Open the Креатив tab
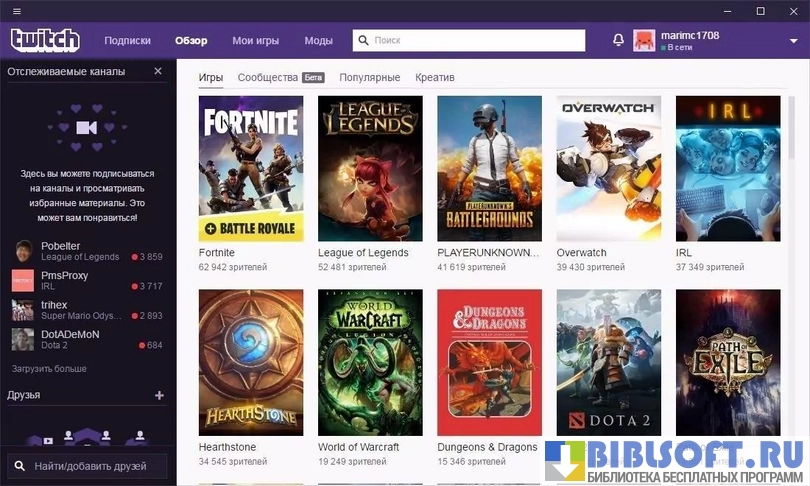The image size is (810, 486). [435, 77]
